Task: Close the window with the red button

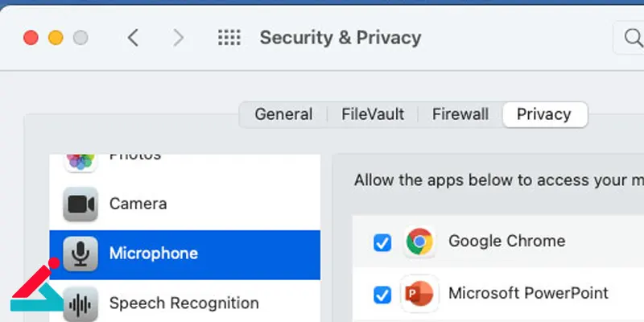Action: point(31,38)
